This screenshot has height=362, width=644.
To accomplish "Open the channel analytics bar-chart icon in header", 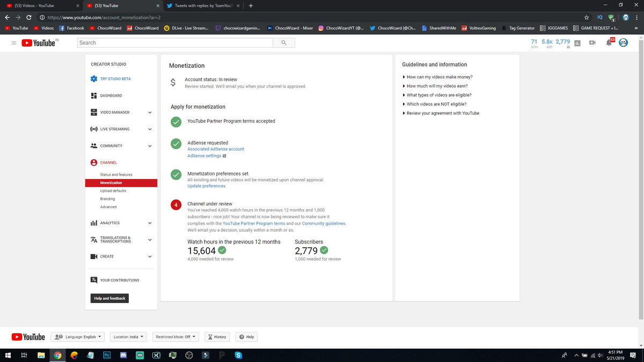I will pos(577,43).
